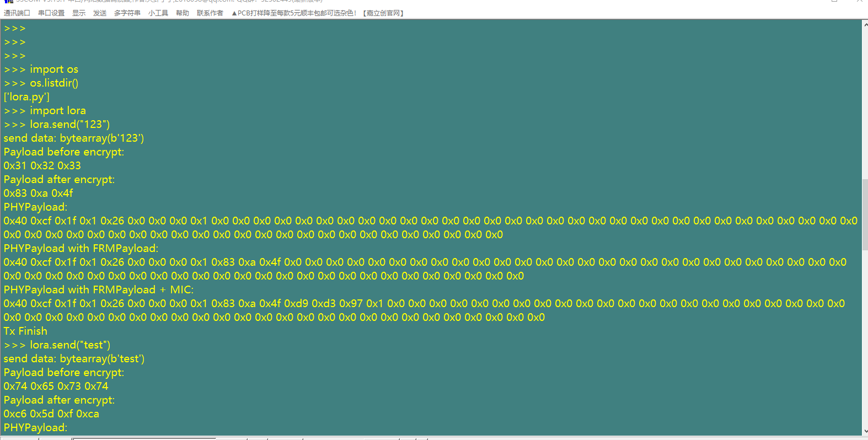Click the 显示 menu item

tap(79, 13)
